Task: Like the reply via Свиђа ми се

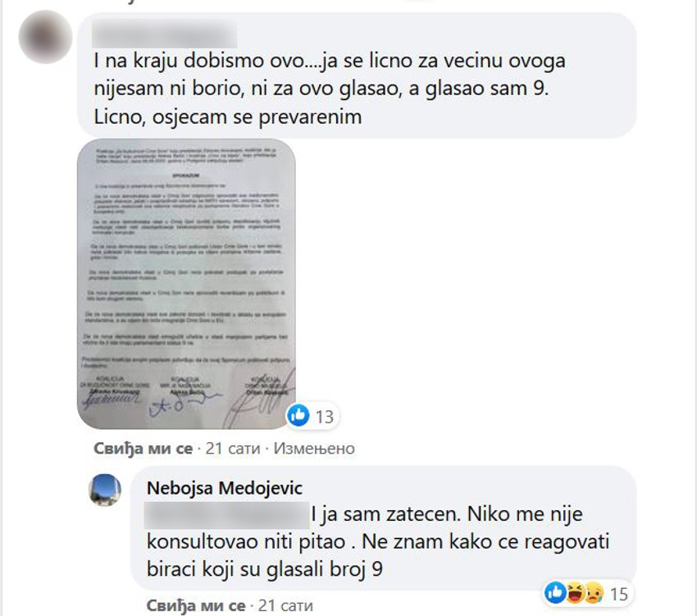Action: click(x=196, y=605)
